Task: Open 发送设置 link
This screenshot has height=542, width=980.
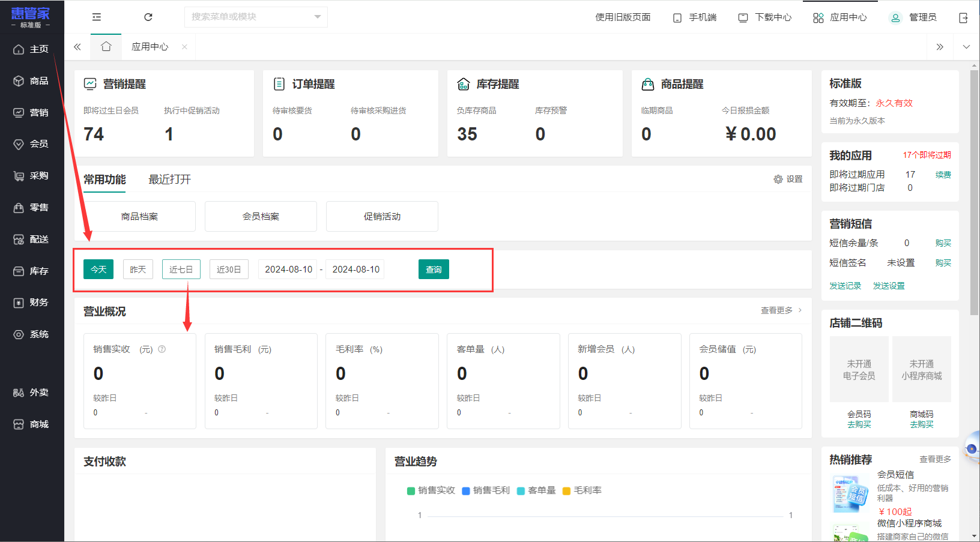Action: 889,286
